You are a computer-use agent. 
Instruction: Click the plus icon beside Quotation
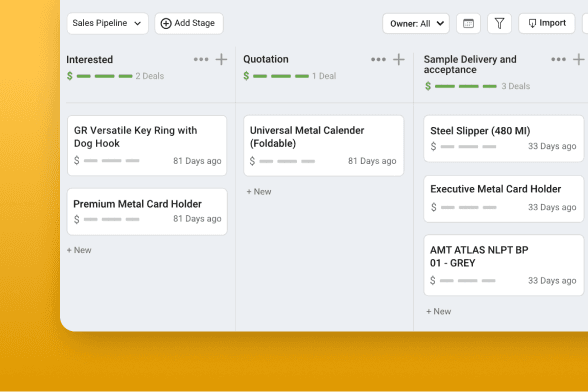(x=399, y=59)
